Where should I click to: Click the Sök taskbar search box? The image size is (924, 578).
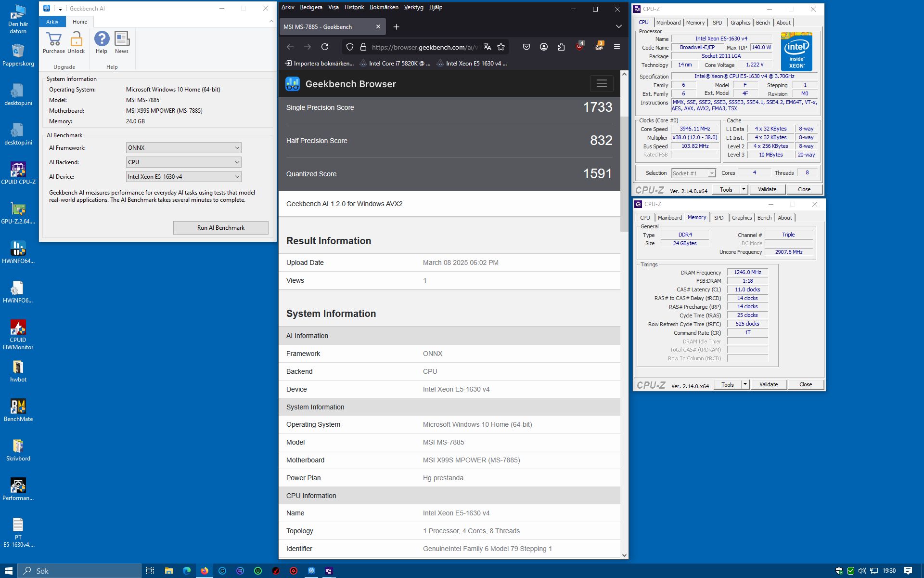point(79,571)
